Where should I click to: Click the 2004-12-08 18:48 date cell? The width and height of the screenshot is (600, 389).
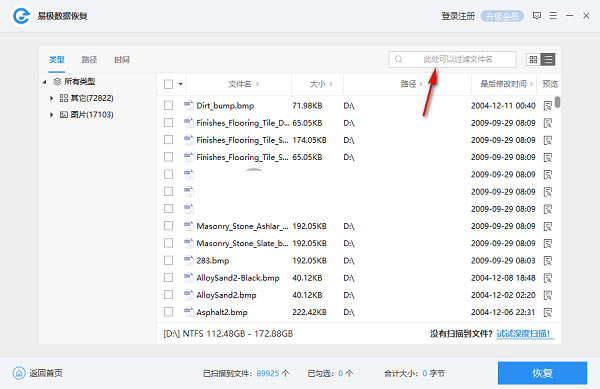click(503, 278)
